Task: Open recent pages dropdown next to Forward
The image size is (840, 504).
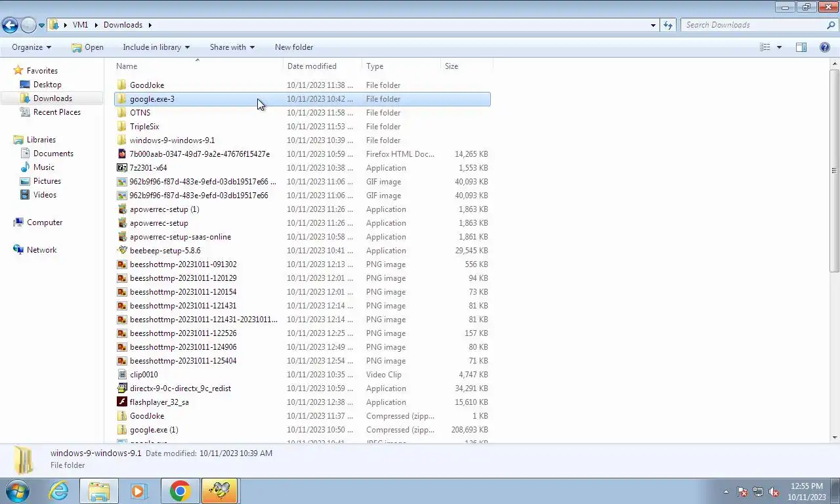Action: point(41,26)
